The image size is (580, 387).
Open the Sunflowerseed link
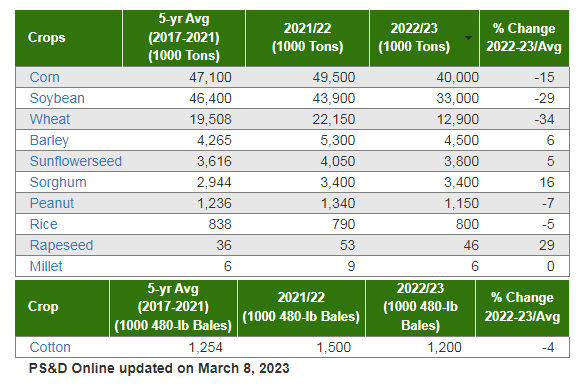(76, 161)
